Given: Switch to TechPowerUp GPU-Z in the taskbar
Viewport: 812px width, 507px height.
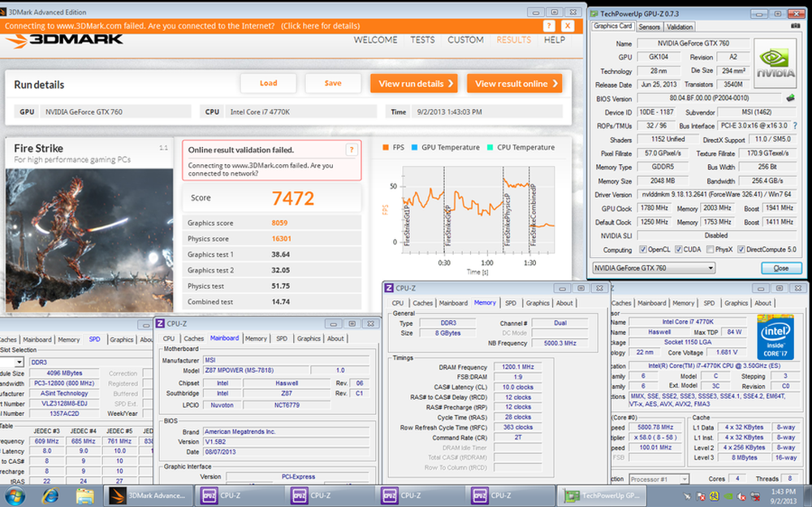Looking at the screenshot, I should [x=601, y=496].
